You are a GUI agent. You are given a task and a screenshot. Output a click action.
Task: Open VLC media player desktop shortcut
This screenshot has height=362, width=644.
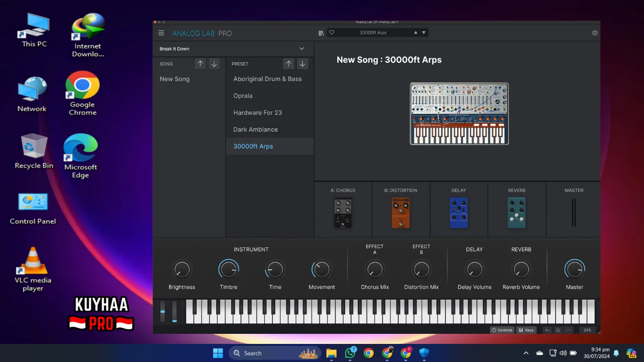pos(33,269)
